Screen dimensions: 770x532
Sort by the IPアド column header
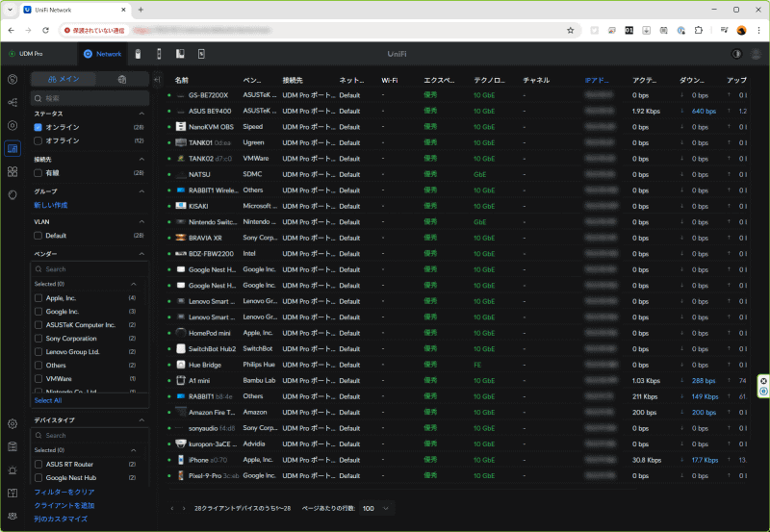[x=597, y=80]
